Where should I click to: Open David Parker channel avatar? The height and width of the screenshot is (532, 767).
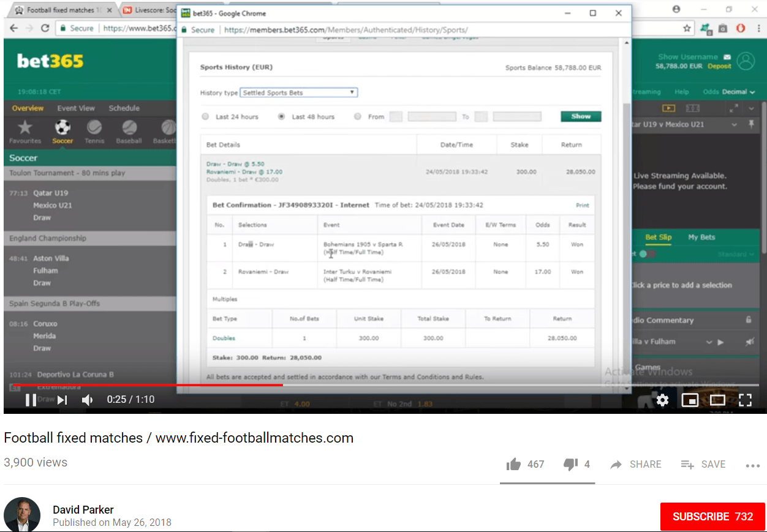[22, 515]
